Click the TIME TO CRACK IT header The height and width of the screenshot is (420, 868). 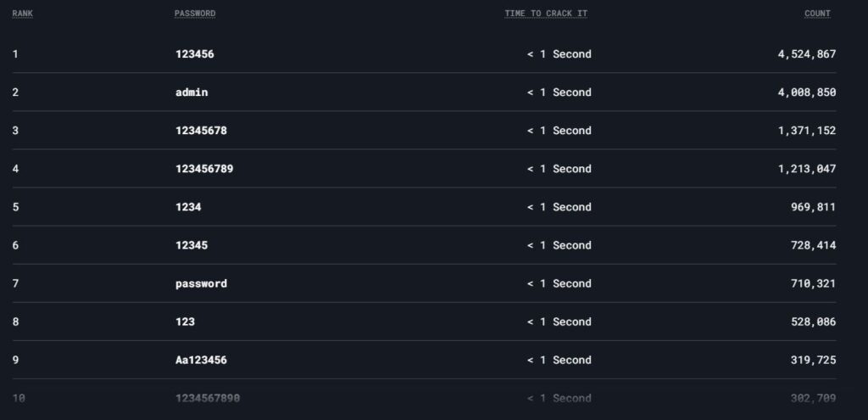[x=546, y=14]
